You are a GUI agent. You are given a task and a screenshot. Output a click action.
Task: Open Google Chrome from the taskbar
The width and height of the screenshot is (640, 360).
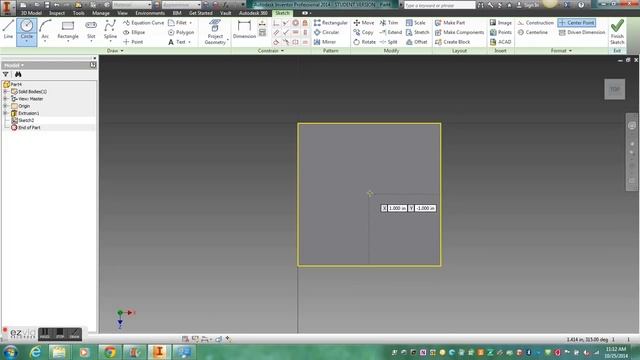[x=109, y=352]
